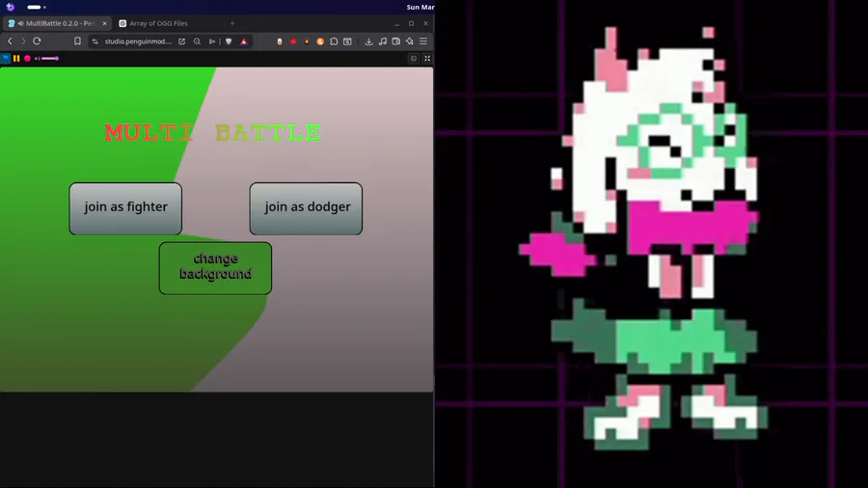The image size is (868, 488).
Task: Close the MultiBattle tab
Action: (x=104, y=23)
